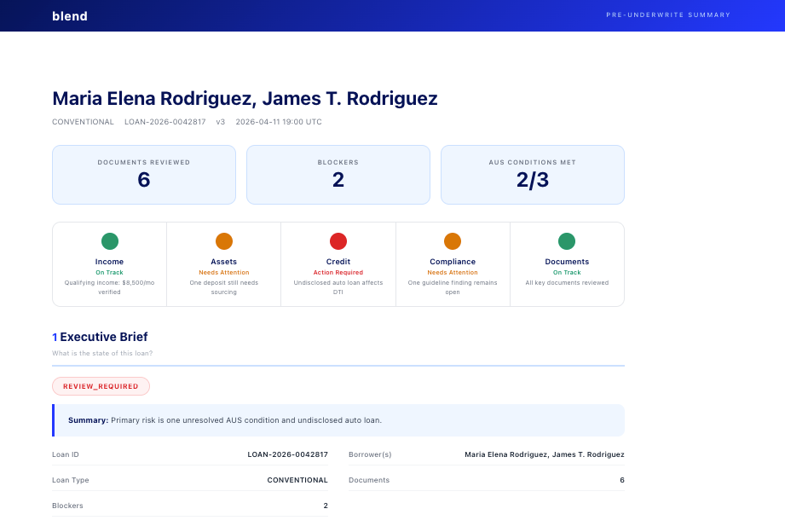Select the Loan ID row value
The height and width of the screenshot is (532, 785).
point(287,454)
